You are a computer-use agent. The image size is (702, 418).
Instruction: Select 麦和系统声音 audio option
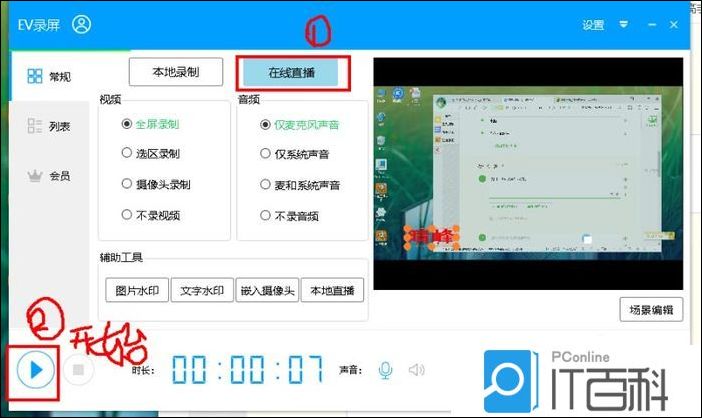[x=300, y=185]
